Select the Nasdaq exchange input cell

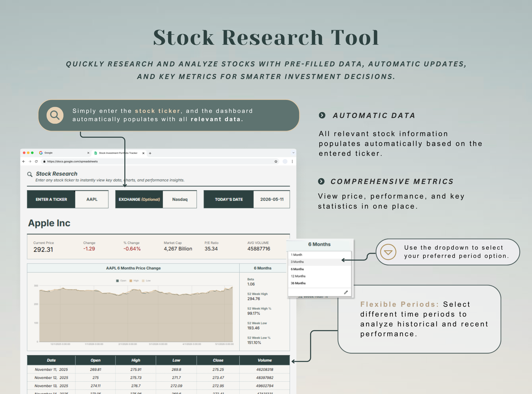(180, 199)
